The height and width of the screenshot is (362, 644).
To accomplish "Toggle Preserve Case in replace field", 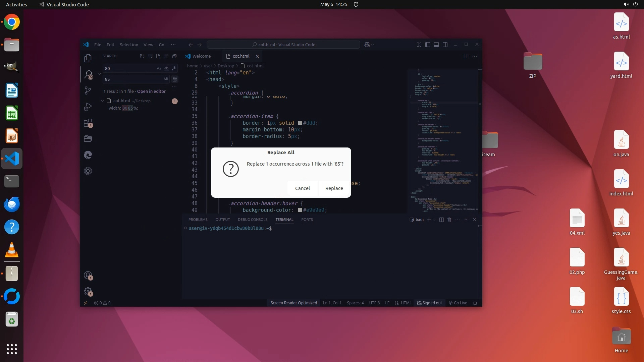I will pos(166,79).
